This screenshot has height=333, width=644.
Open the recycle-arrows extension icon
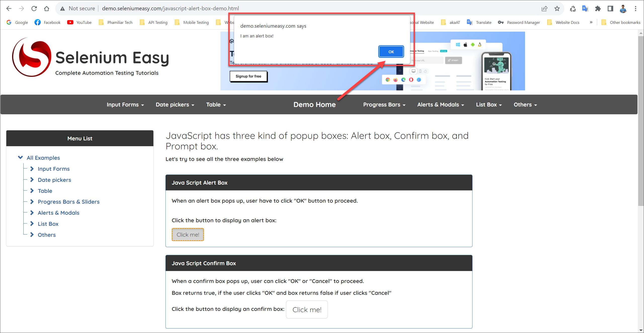[573, 9]
